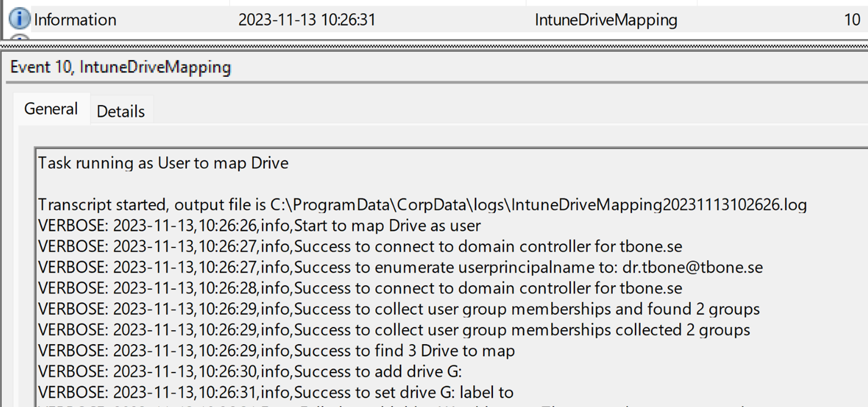Click the Event ID 10 cell
The width and height of the screenshot is (868, 407).
[852, 20]
